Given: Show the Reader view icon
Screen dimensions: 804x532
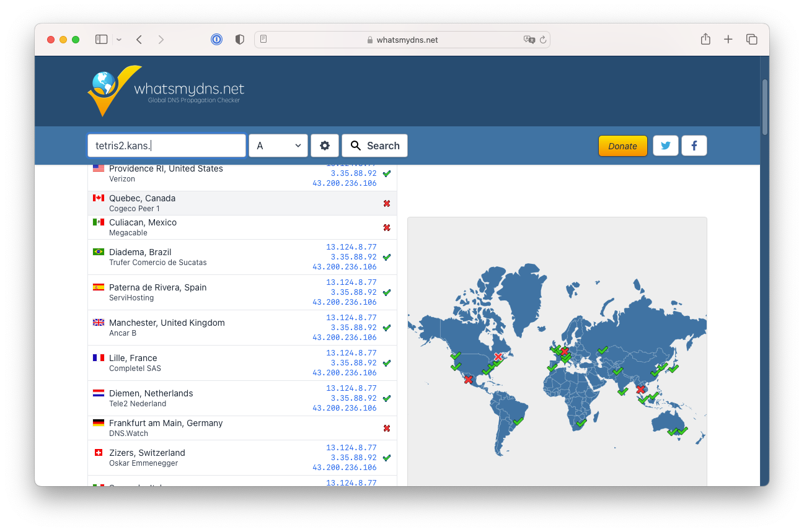Looking at the screenshot, I should click(x=263, y=40).
